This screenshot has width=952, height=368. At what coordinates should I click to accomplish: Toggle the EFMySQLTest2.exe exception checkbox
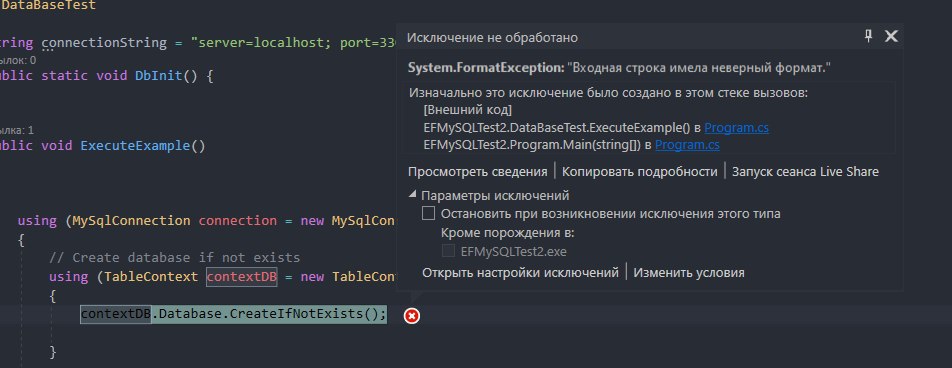448,251
